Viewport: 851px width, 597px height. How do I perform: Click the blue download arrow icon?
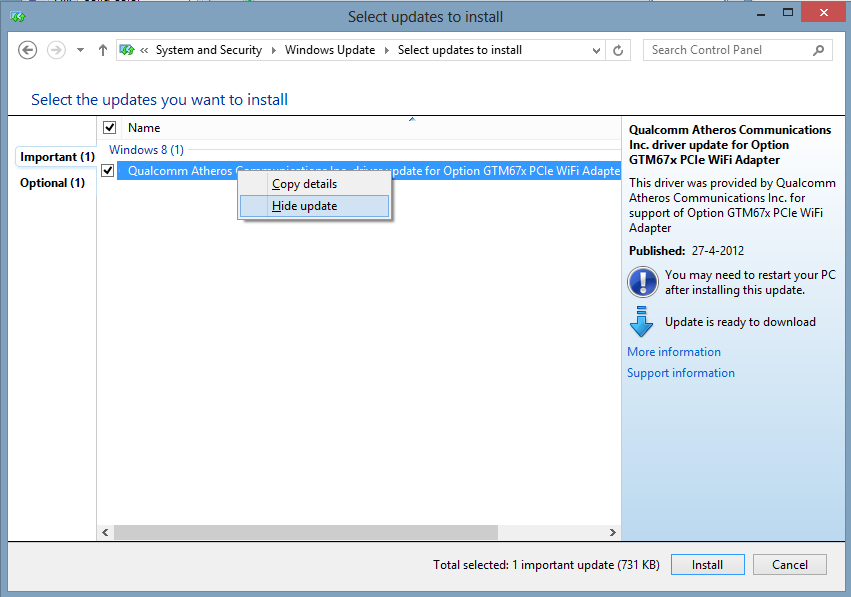(642, 321)
